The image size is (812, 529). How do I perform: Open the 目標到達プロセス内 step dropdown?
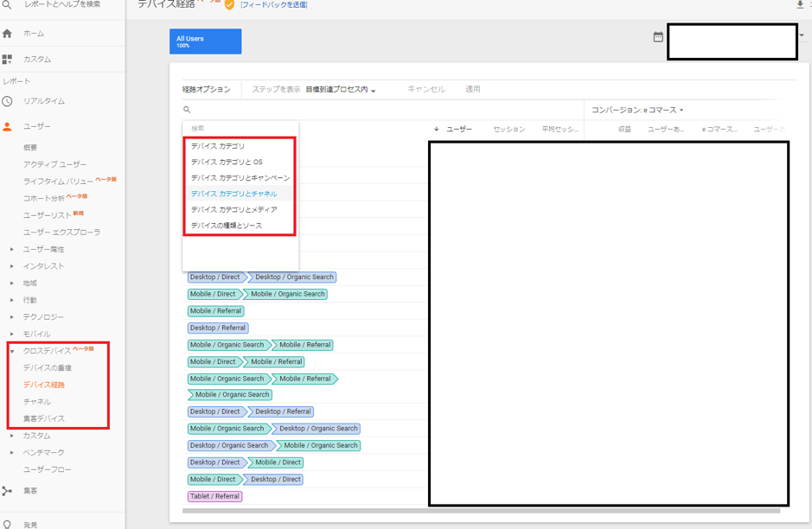341,90
